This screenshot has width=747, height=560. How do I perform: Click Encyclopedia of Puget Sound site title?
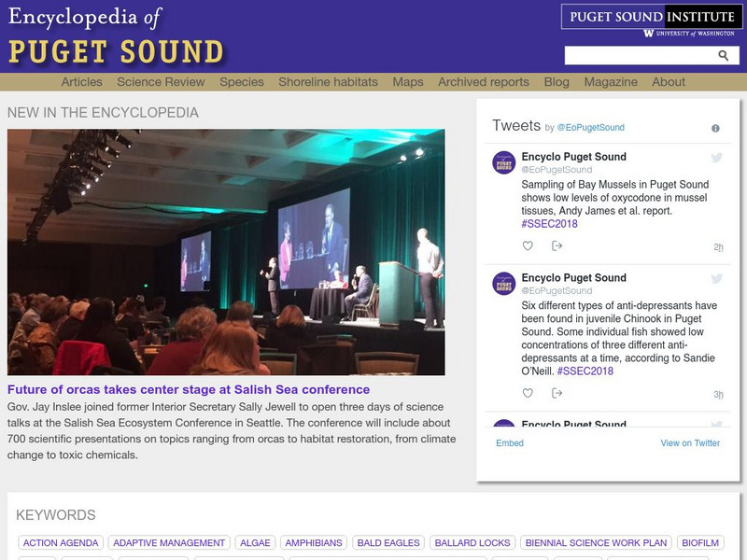[x=116, y=36]
